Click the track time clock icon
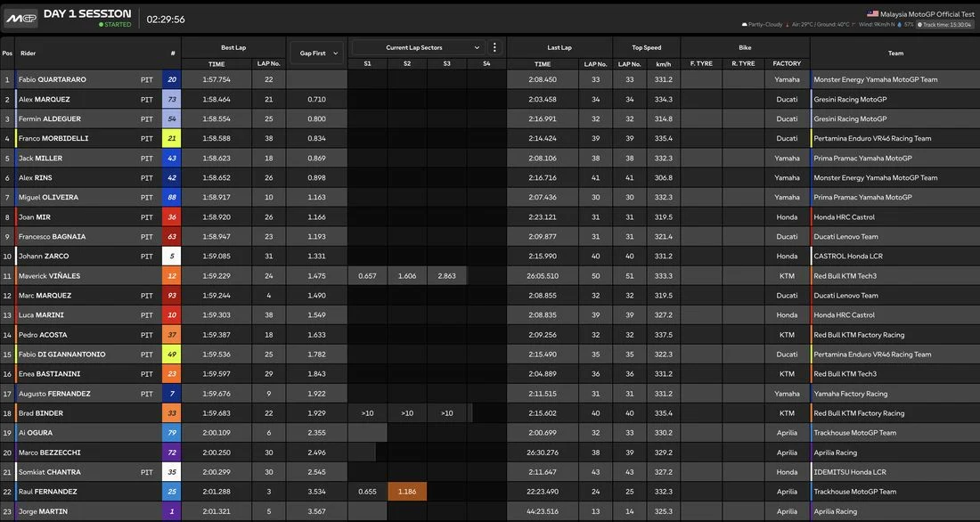The image size is (980, 522). tap(920, 25)
